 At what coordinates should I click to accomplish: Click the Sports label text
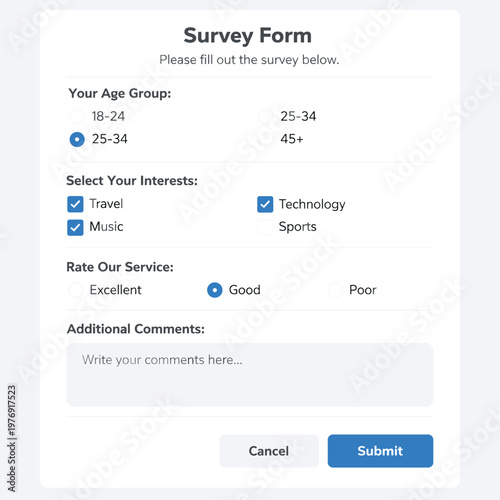[298, 227]
